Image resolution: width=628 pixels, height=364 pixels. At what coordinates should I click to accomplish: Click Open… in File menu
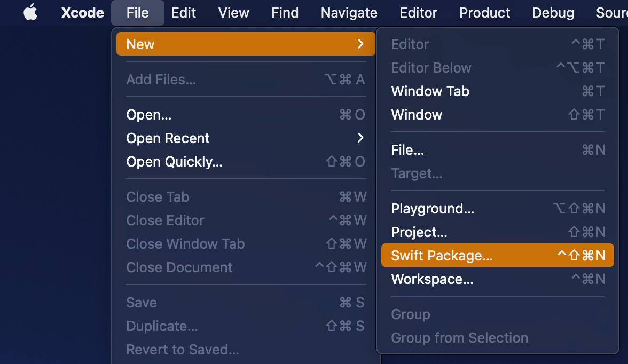click(x=149, y=115)
